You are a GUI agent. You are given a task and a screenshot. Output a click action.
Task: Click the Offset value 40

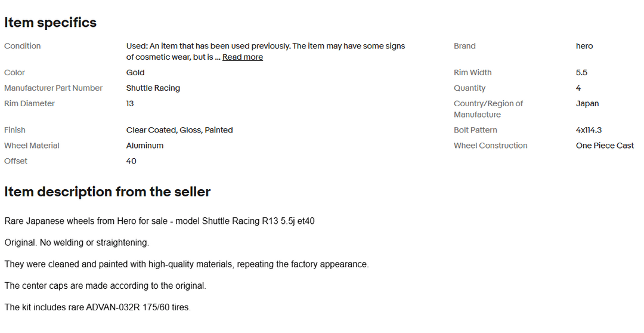(131, 161)
